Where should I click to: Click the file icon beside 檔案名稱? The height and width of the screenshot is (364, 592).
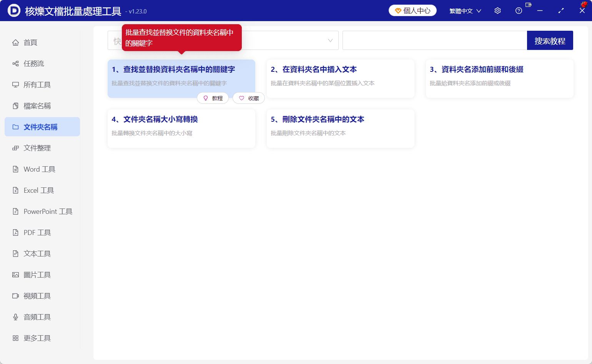click(x=15, y=106)
